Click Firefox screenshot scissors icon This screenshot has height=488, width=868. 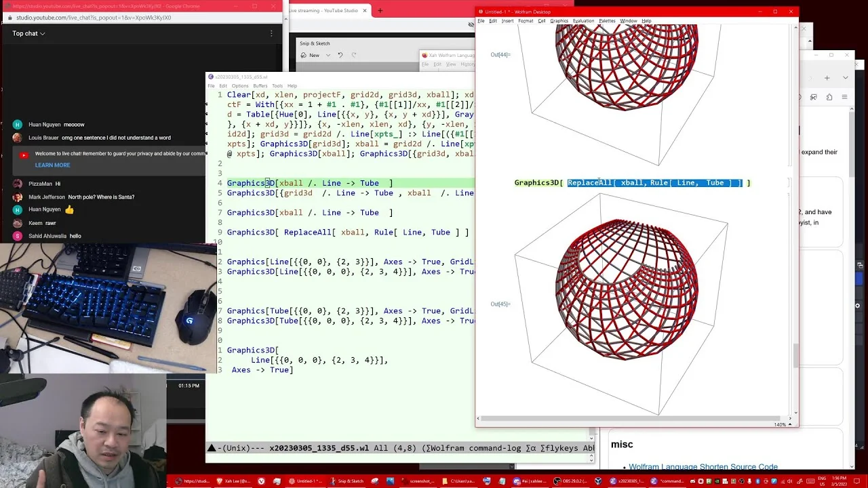tap(814, 98)
